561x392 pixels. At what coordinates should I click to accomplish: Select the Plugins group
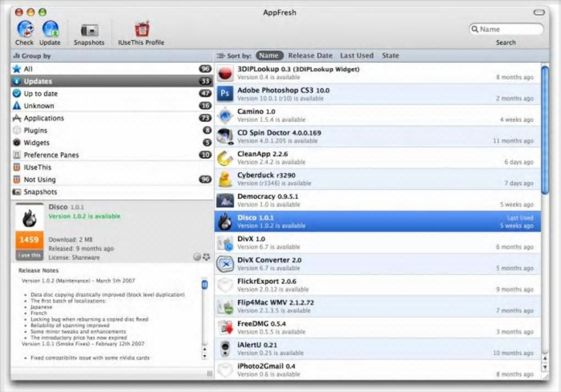click(112, 130)
